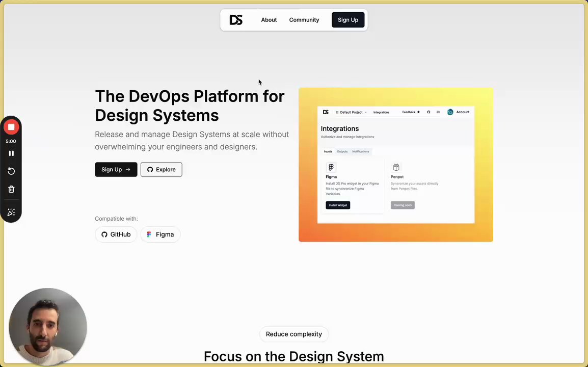Click the webcam bubble of the presenter
This screenshot has height=367, width=588.
47,327
